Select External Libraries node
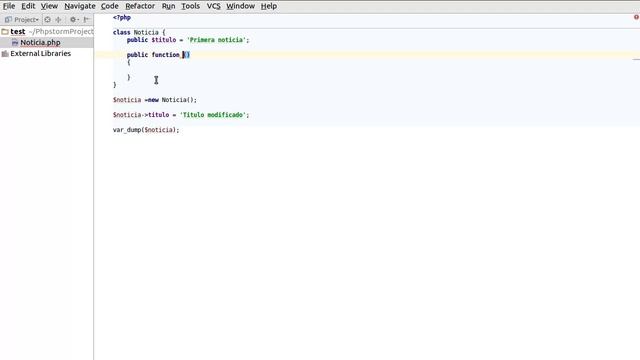640x360 pixels. 40,53
